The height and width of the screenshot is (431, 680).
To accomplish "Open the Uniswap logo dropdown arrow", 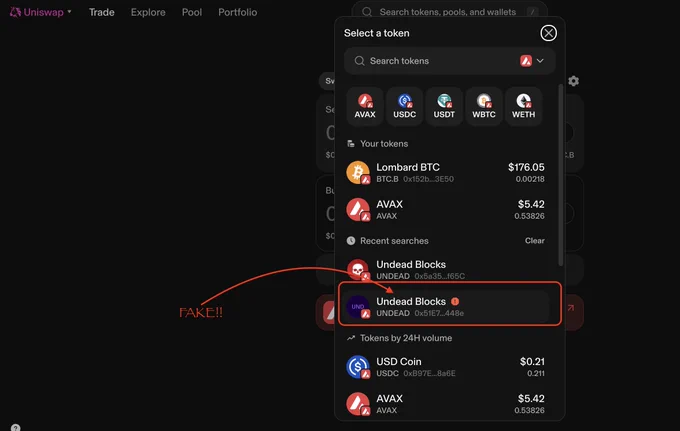I will click(69, 12).
